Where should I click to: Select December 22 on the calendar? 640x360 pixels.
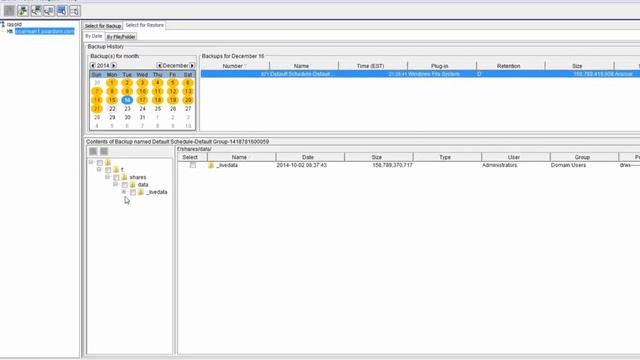(x=112, y=109)
